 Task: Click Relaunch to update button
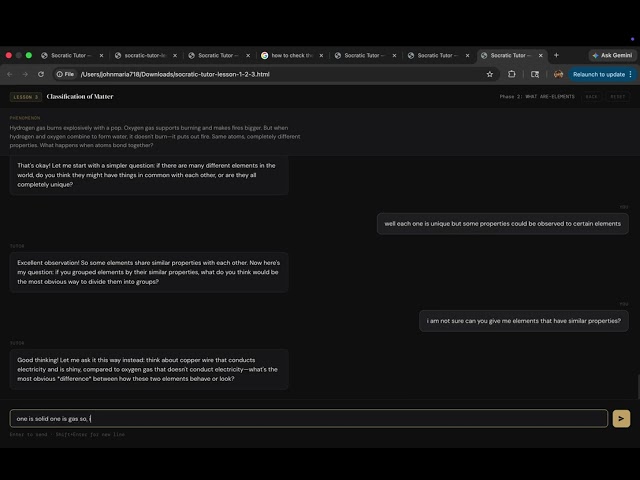point(598,74)
